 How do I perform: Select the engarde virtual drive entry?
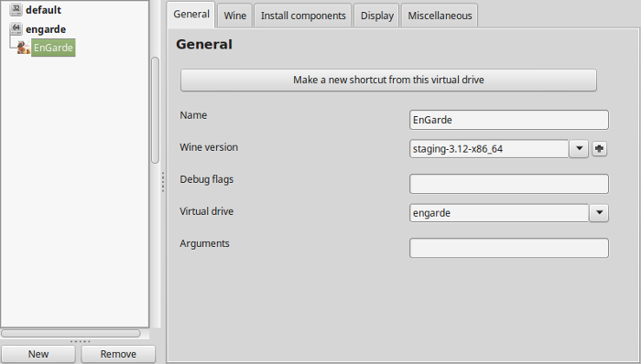click(x=46, y=29)
